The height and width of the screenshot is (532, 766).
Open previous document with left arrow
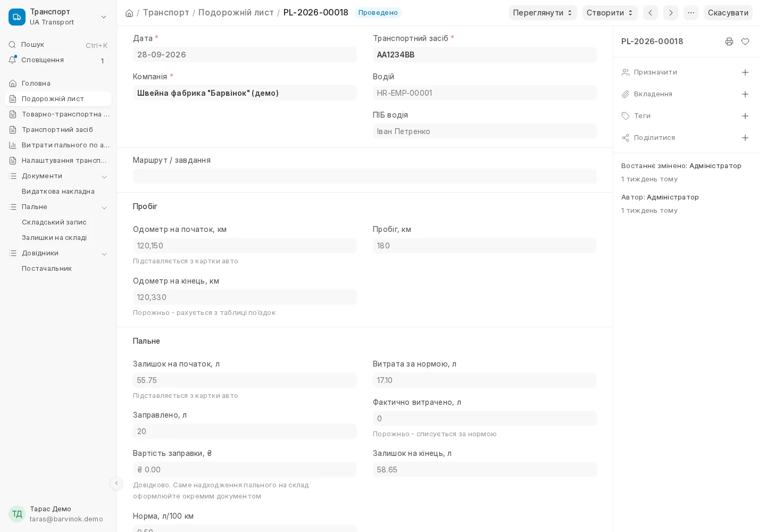click(x=651, y=13)
